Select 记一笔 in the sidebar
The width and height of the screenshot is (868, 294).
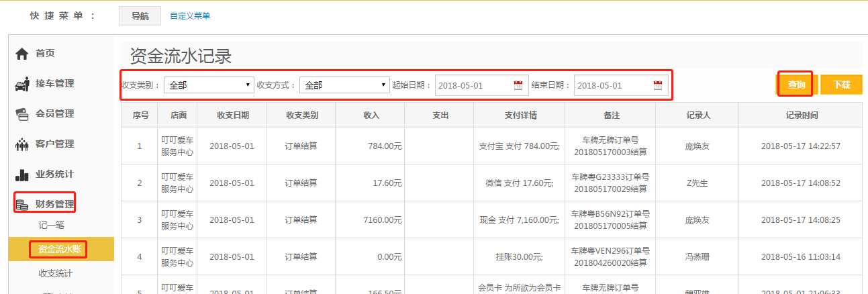pos(51,225)
